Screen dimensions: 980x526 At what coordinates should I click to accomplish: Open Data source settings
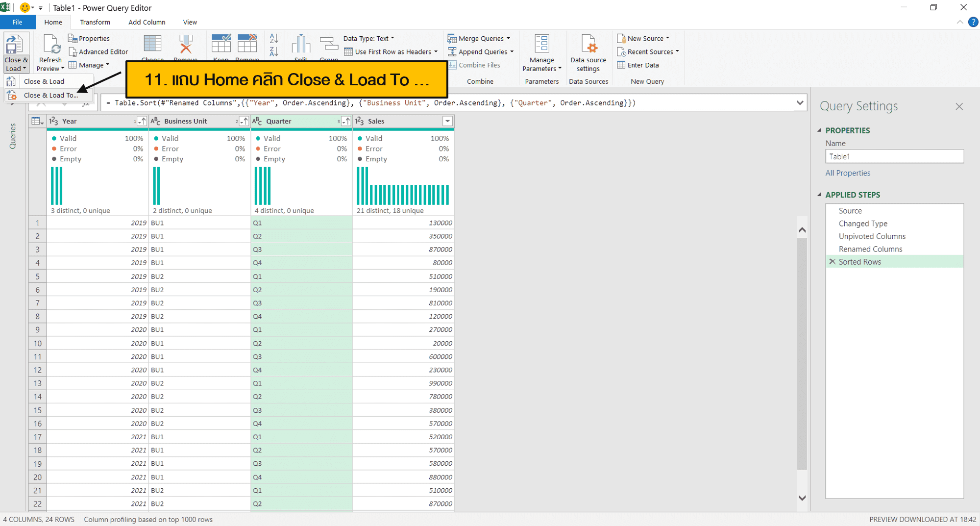click(588, 54)
